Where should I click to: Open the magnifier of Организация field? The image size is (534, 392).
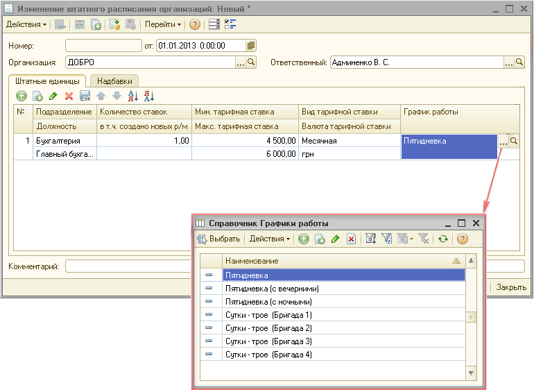251,62
